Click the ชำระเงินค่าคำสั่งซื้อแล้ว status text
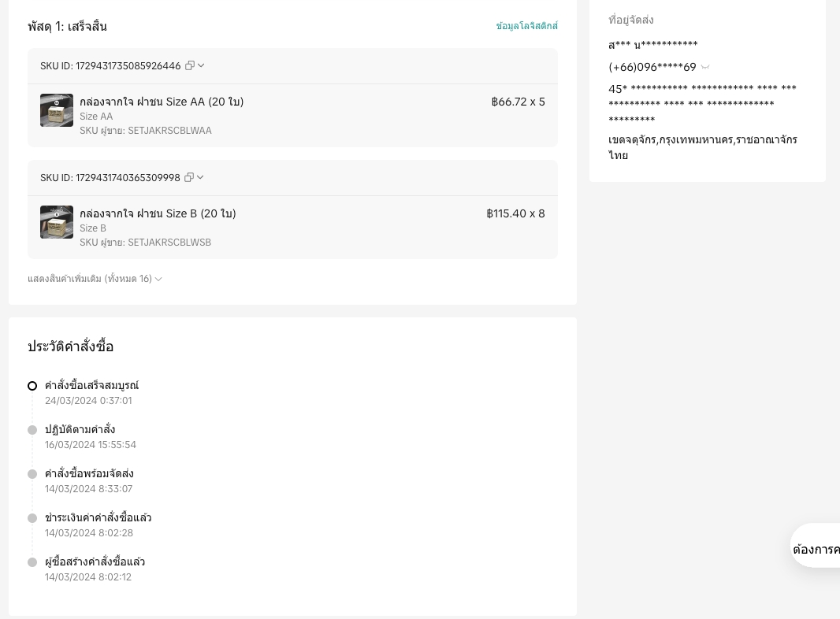This screenshot has width=840, height=619. click(x=98, y=517)
